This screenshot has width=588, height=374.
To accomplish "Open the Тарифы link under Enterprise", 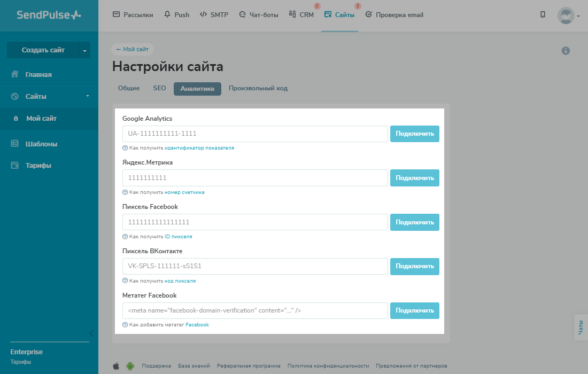I will click(21, 362).
